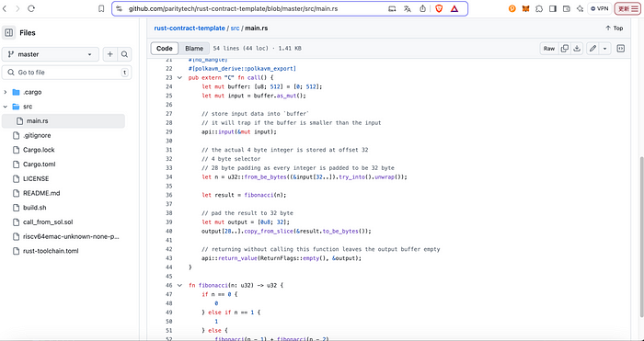Open Leo AI sparkle icon

pos(580,8)
